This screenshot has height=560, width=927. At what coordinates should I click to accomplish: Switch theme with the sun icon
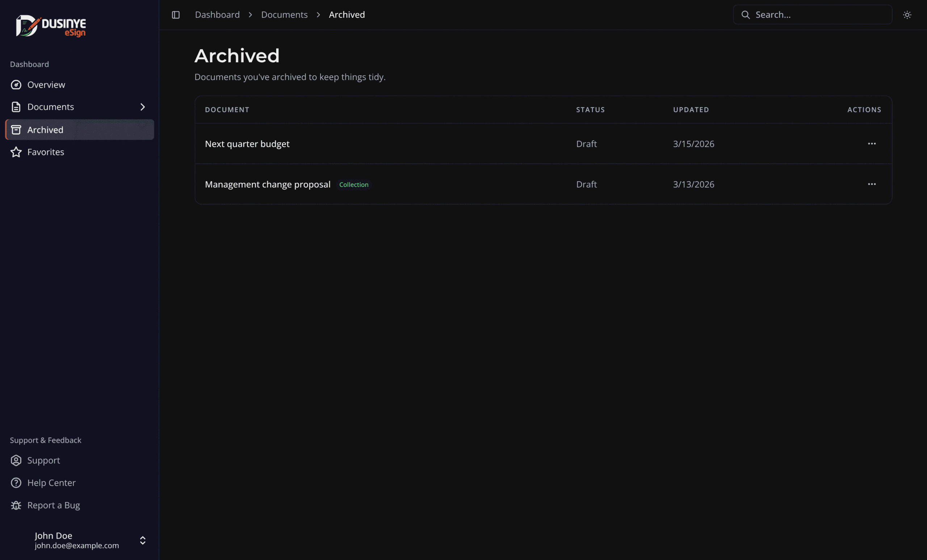tap(907, 15)
